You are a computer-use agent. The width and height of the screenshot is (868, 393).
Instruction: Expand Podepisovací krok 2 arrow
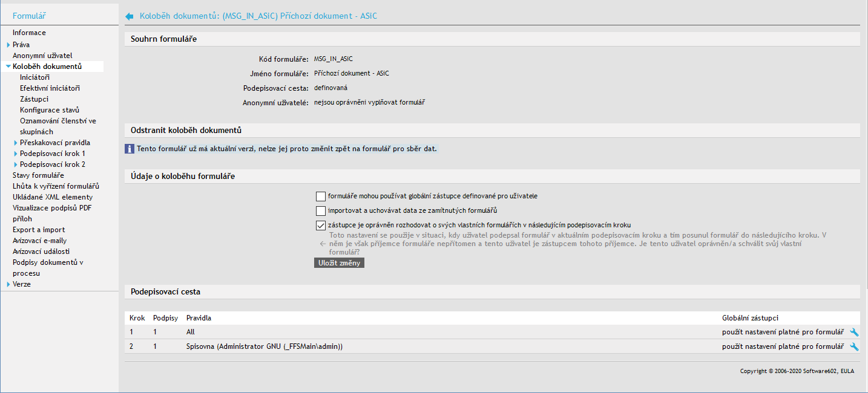pos(16,164)
